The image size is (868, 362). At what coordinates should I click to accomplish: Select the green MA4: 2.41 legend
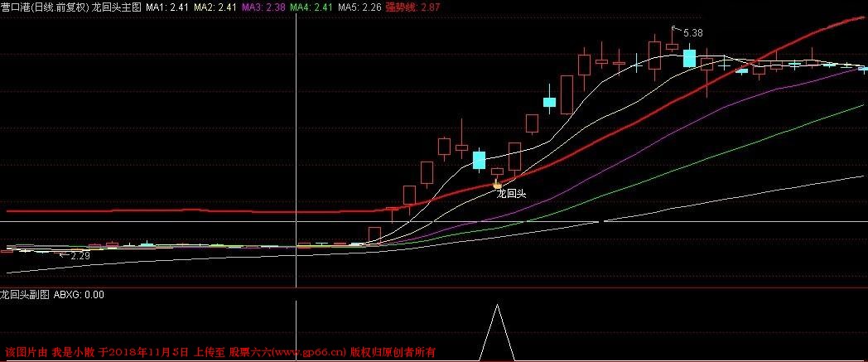(x=311, y=7)
